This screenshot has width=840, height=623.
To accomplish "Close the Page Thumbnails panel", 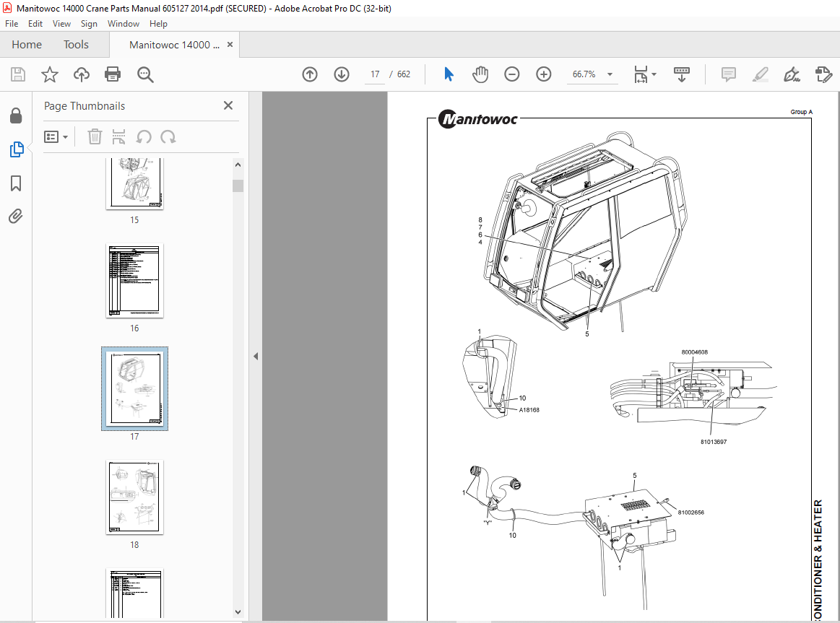I will tap(228, 105).
